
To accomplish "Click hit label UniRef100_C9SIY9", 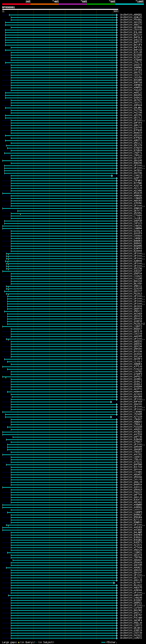I will [x=131, y=334].
